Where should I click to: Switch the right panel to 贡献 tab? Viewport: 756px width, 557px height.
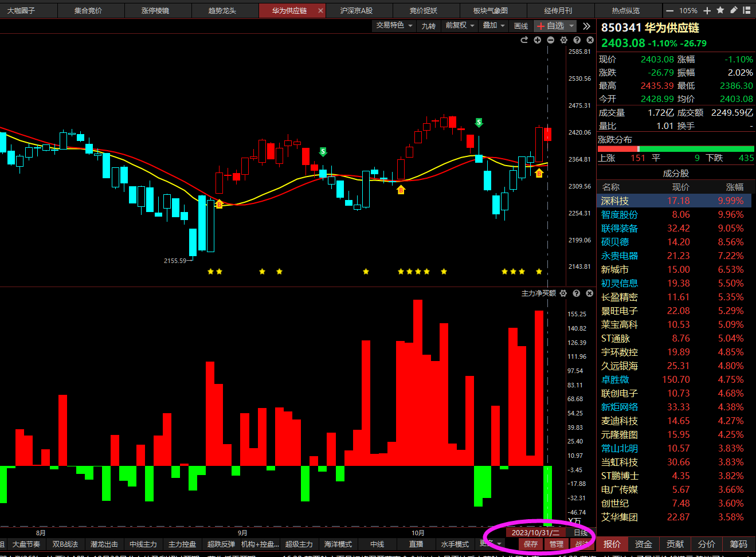tap(675, 544)
